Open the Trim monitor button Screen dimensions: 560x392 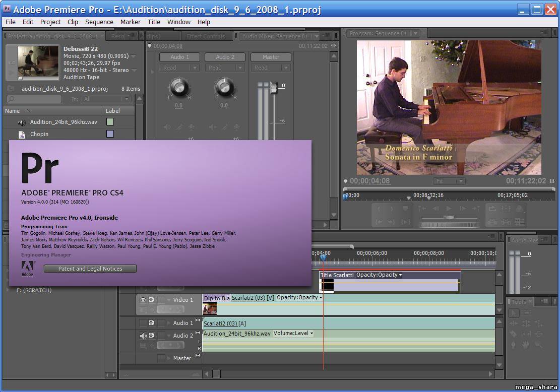[x=520, y=222]
